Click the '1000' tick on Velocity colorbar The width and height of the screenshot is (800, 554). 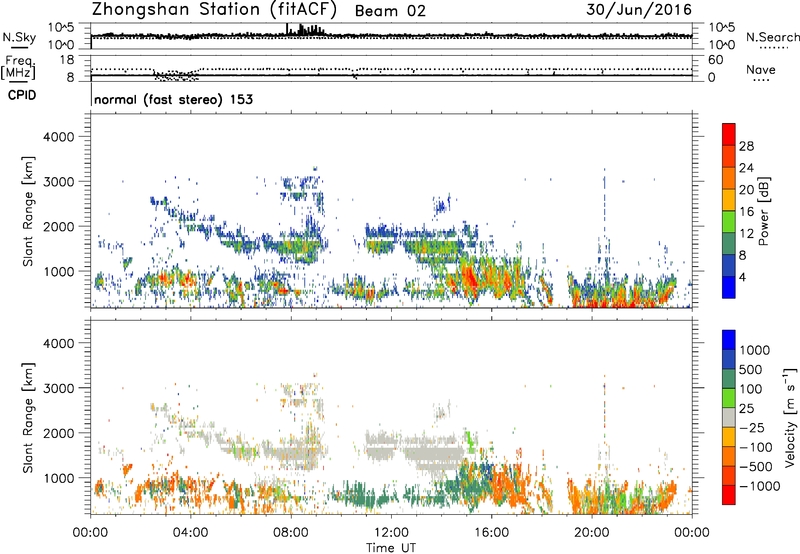pos(755,350)
